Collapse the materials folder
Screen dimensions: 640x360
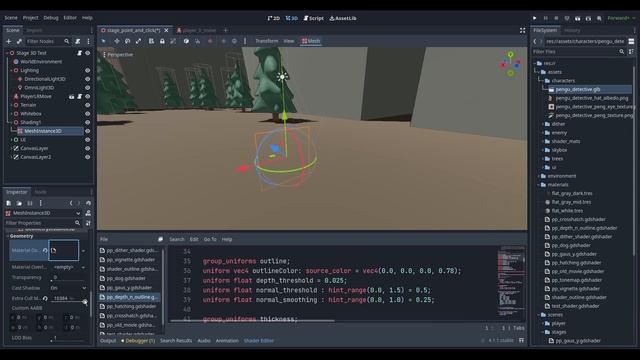point(539,184)
